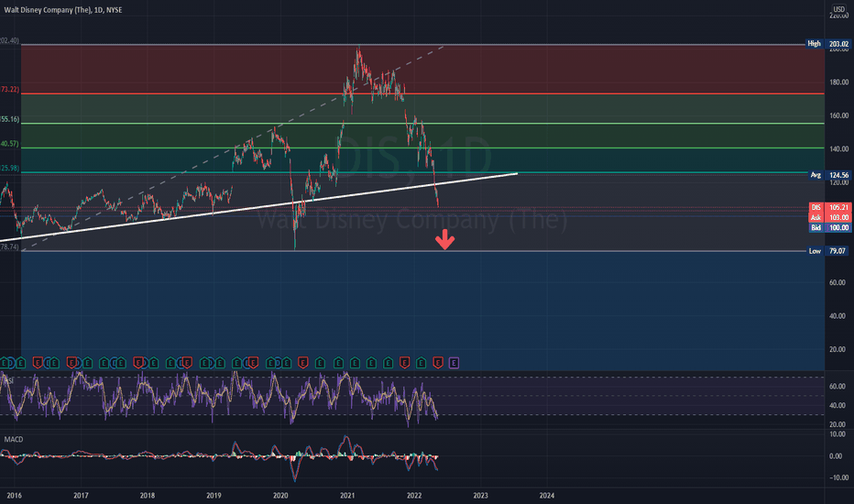
Task: Click the 40.00 value on the RSI scale
Action: [x=838, y=405]
